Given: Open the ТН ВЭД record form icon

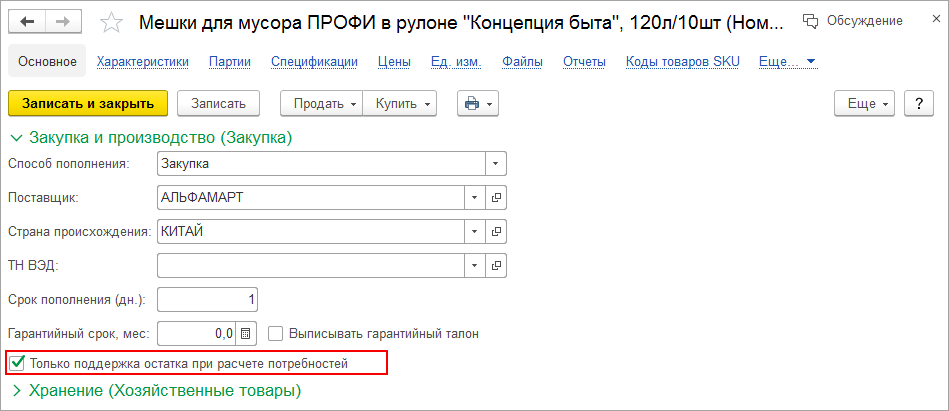Looking at the screenshot, I should (x=495, y=265).
